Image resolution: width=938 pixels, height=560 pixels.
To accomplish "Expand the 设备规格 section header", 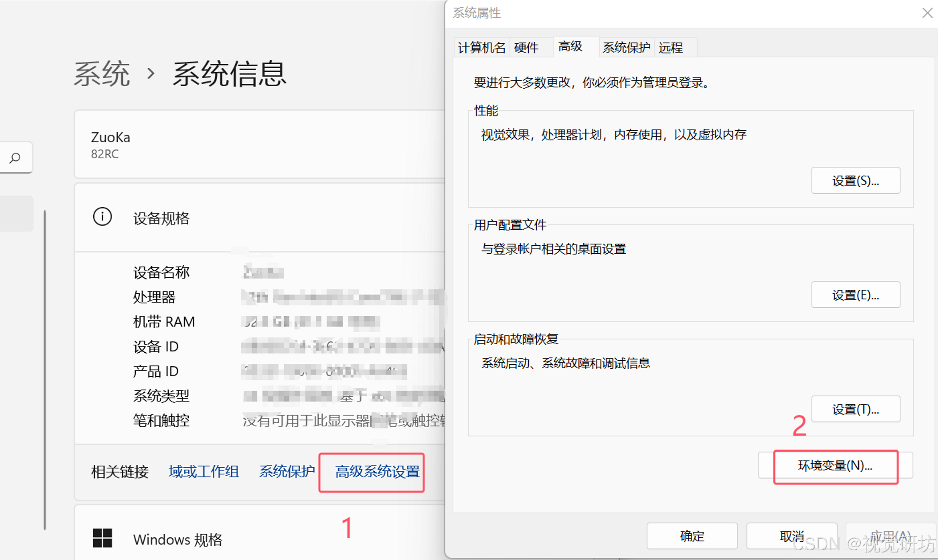I will 260,218.
